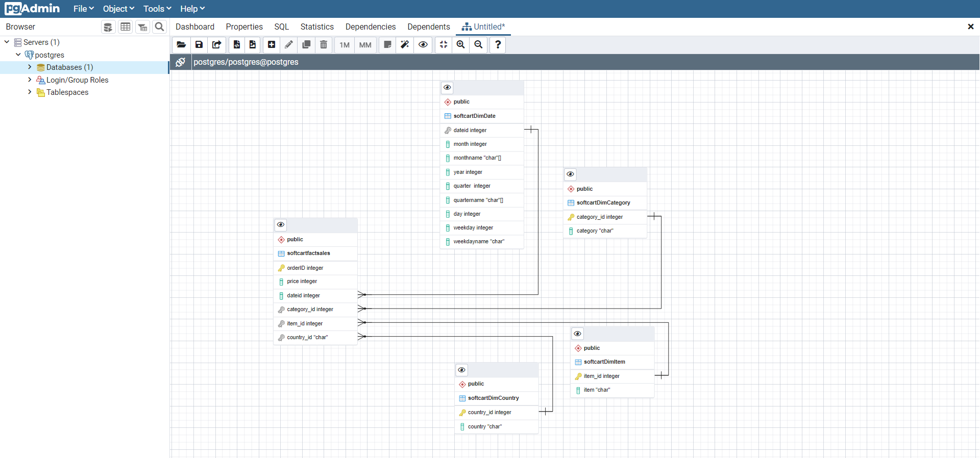The image size is (980, 458).
Task: Open the File menu
Action: pyautogui.click(x=84, y=9)
